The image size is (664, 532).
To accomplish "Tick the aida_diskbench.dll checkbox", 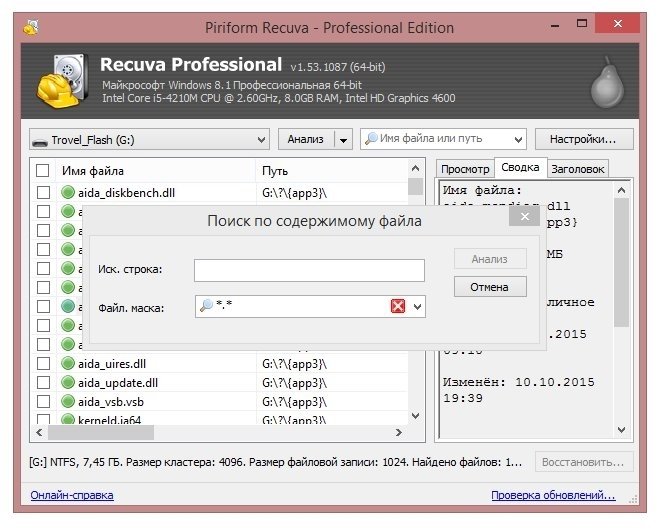I will click(x=42, y=192).
